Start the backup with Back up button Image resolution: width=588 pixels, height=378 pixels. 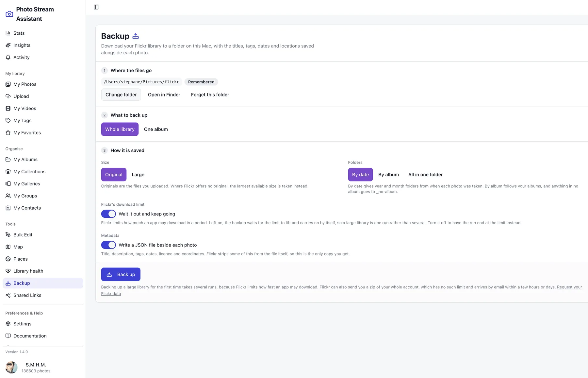[121, 274]
